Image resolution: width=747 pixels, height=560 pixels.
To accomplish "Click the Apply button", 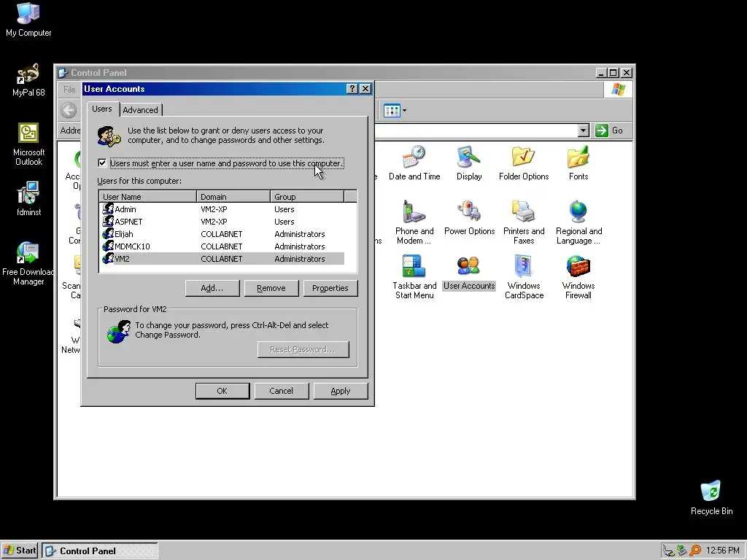I will [340, 391].
